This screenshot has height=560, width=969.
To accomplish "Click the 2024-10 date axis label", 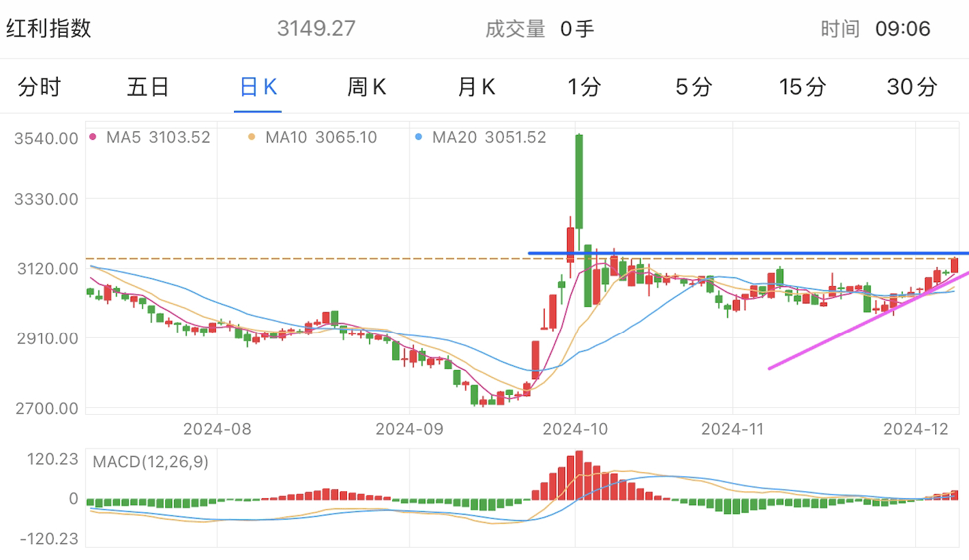I will coord(577,429).
